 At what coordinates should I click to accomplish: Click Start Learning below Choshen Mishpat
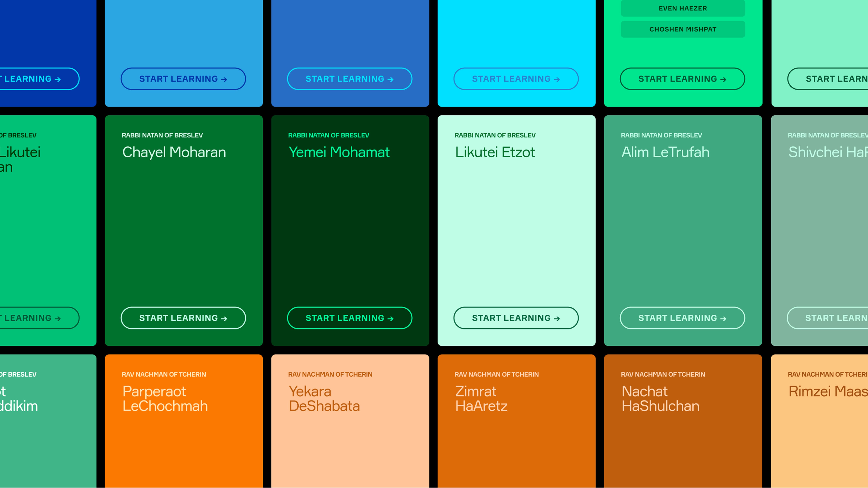coord(682,79)
